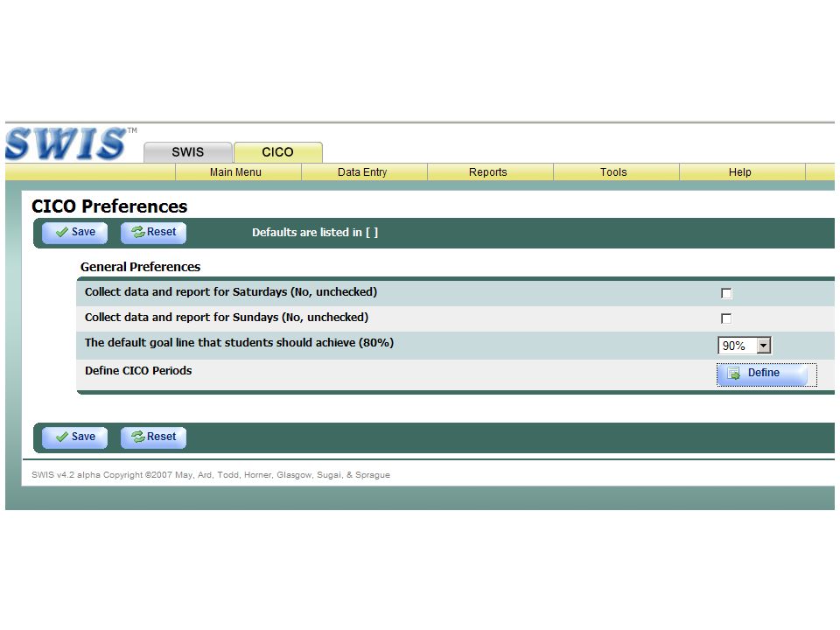Screen dimensions: 840x630
Task: Click the 'Collect data and report for Saturdays' label
Action: click(x=231, y=292)
